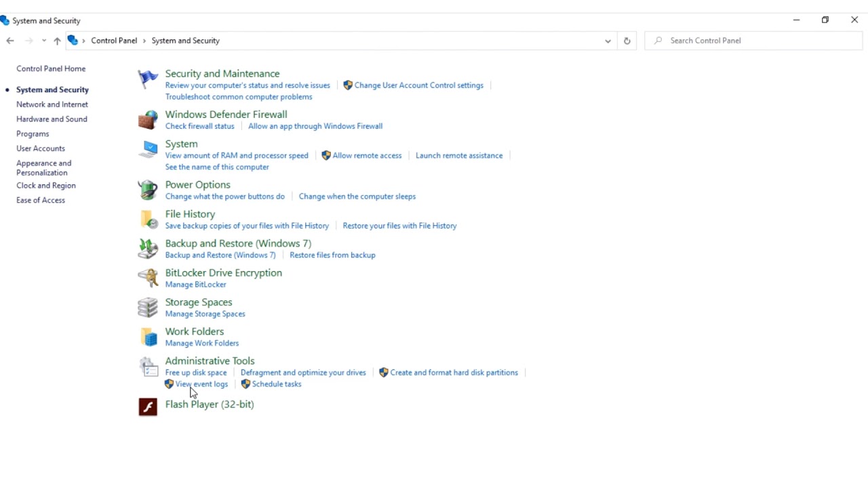Open Clock and Region category
The height and width of the screenshot is (488, 868).
[46, 186]
